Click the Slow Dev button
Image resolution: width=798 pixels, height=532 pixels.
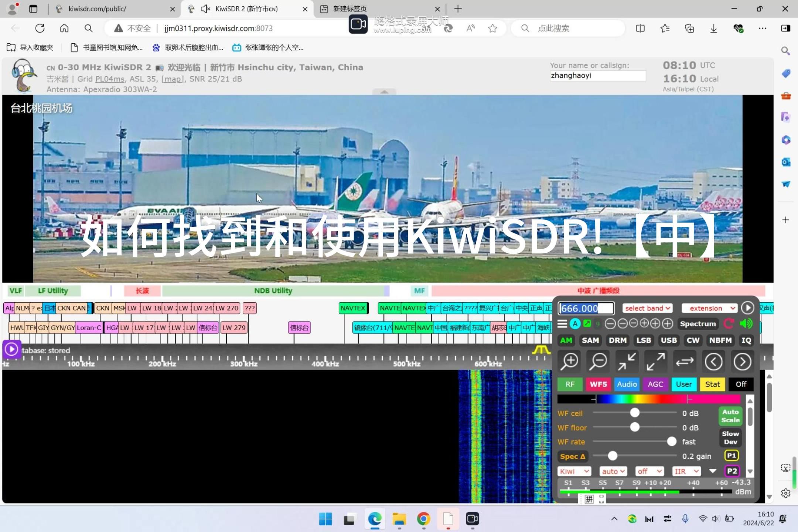click(730, 438)
